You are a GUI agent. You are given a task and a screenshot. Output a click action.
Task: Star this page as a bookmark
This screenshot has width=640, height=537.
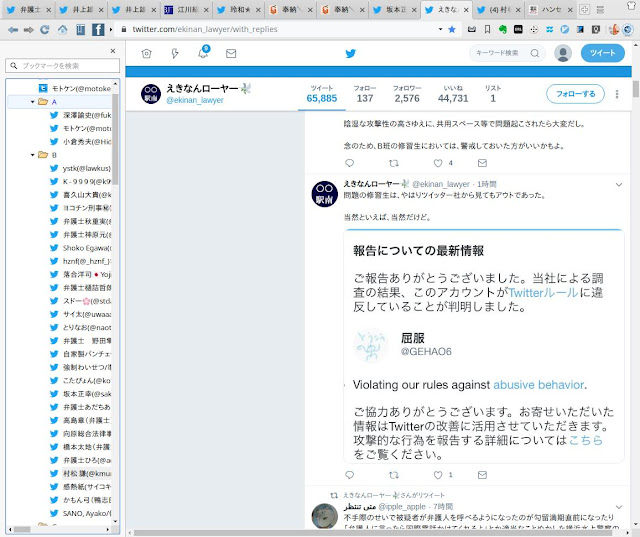tap(452, 29)
